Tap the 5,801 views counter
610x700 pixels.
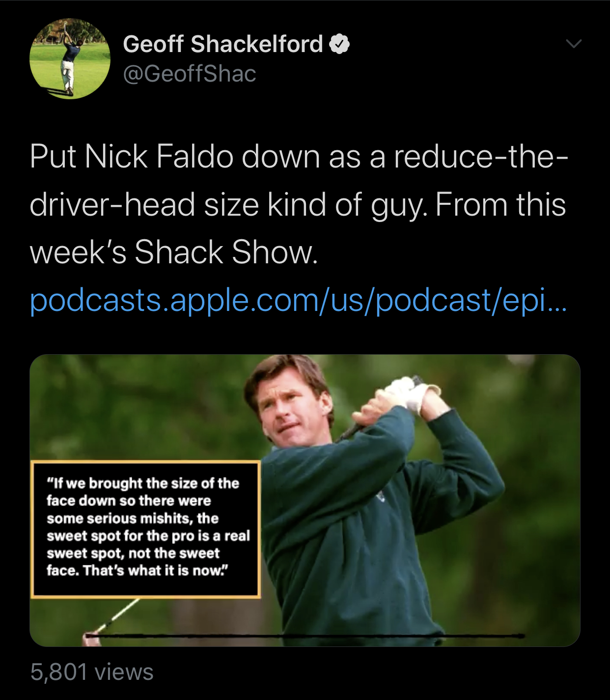[x=92, y=672]
